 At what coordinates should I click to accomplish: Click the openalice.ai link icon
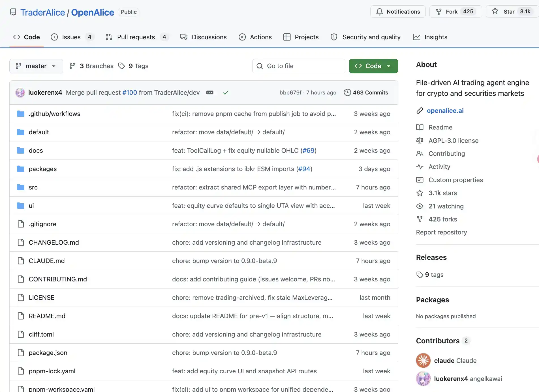(420, 111)
